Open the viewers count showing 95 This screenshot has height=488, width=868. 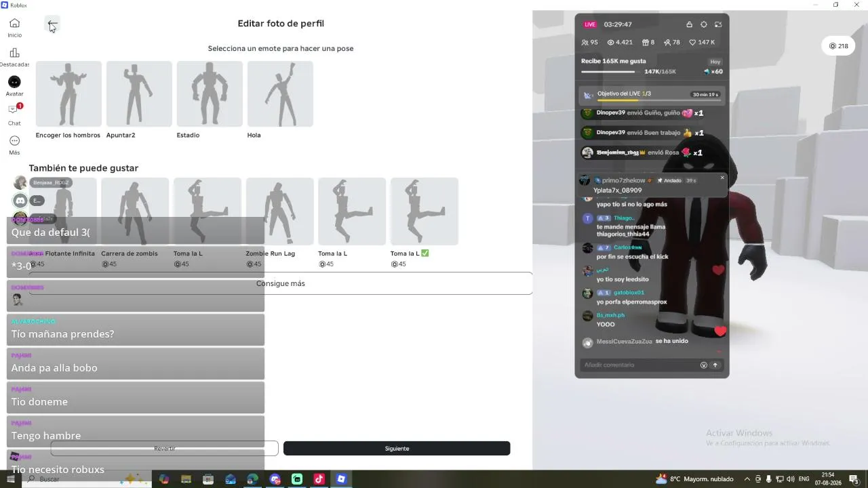590,42
